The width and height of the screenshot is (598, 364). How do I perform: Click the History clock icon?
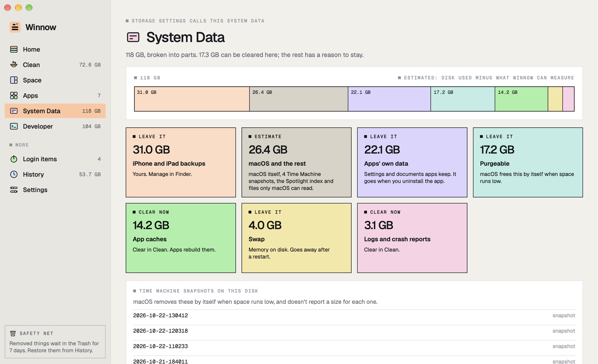pos(14,174)
